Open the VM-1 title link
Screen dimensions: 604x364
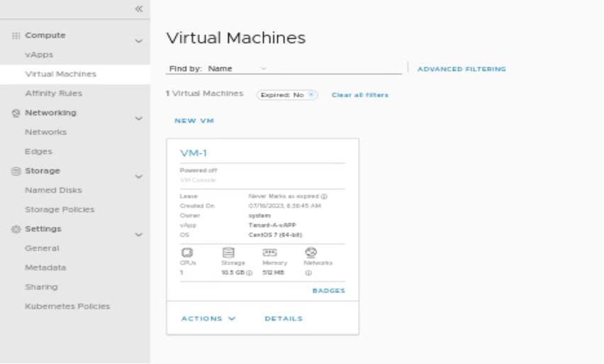193,154
